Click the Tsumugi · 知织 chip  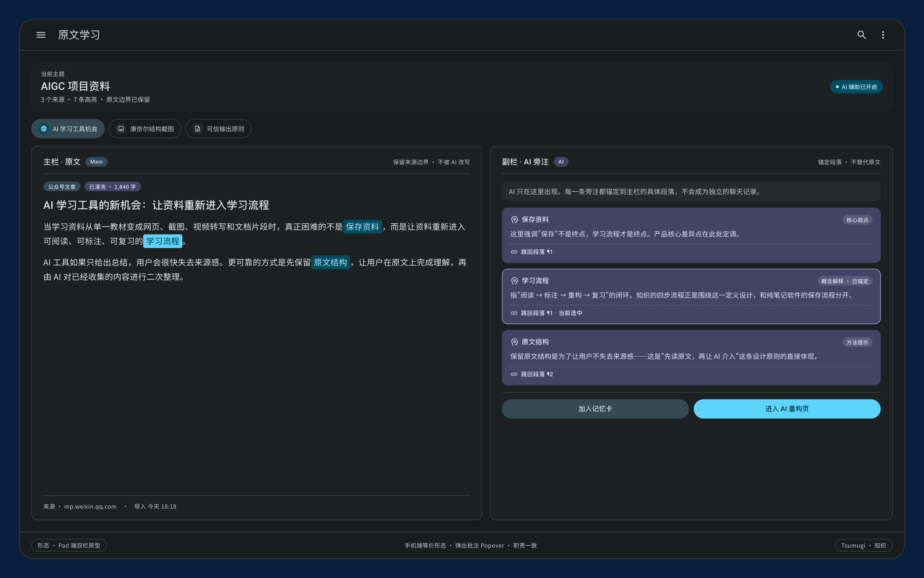click(x=863, y=545)
